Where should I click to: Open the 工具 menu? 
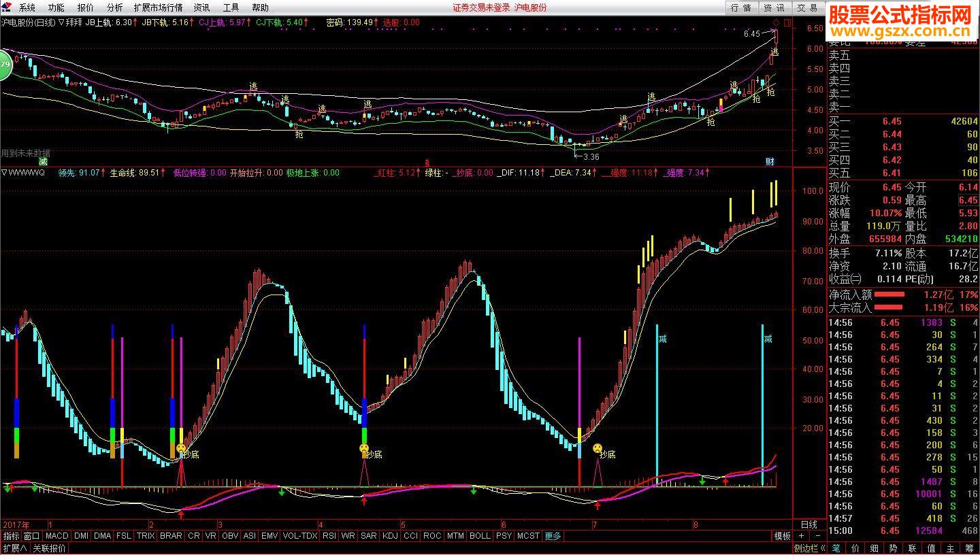[x=231, y=7]
